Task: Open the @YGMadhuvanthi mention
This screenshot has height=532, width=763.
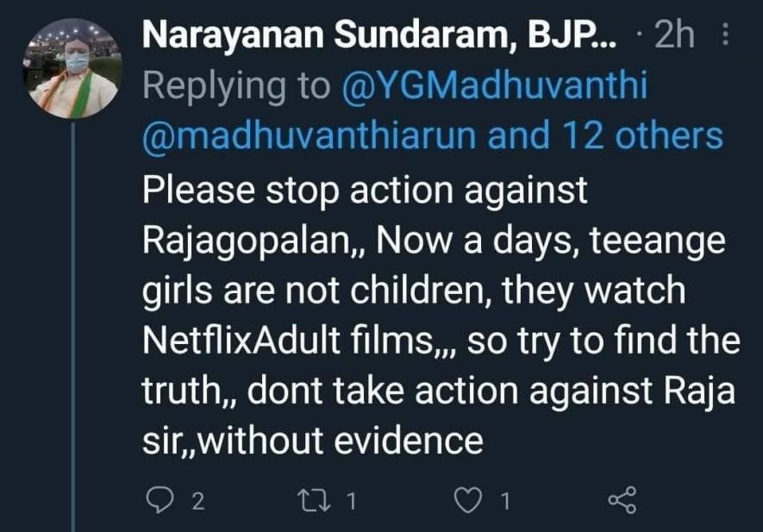Action: [494, 85]
